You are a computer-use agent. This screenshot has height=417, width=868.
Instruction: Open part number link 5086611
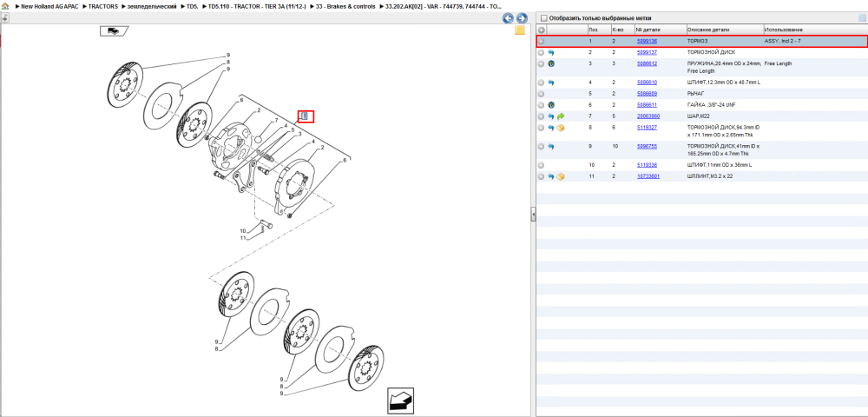click(647, 104)
